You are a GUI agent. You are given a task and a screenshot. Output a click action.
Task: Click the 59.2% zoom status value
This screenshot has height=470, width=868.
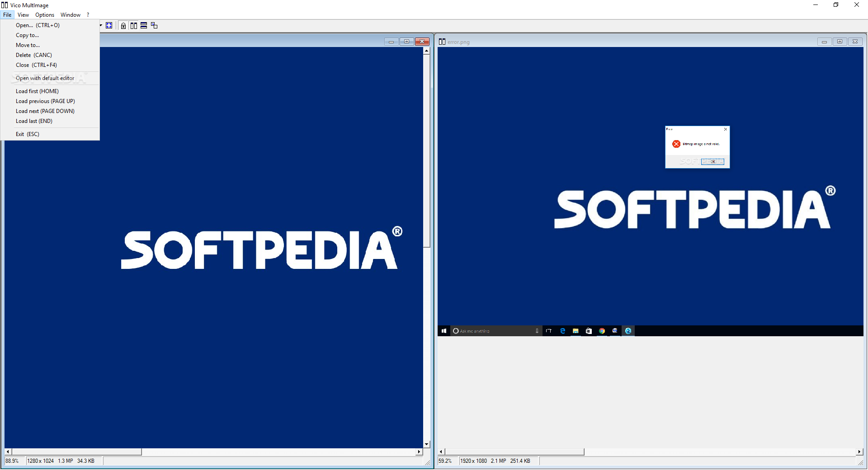pos(445,461)
